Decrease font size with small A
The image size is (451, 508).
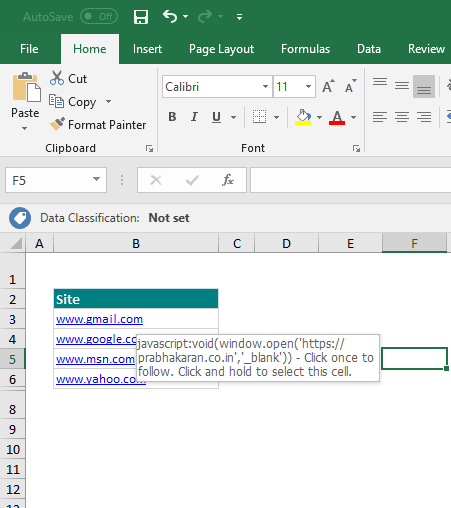(350, 86)
